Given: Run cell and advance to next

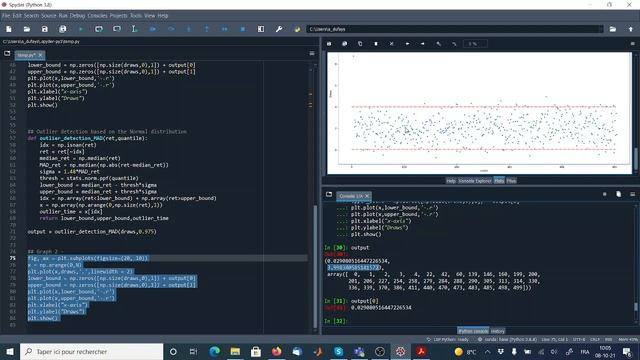Looking at the screenshot, I should pos(117,29).
